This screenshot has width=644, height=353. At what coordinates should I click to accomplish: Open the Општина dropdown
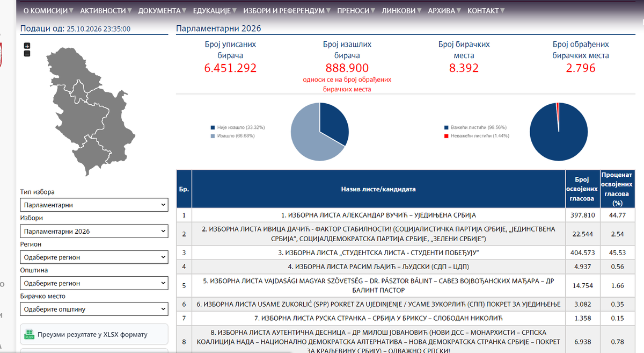point(94,283)
